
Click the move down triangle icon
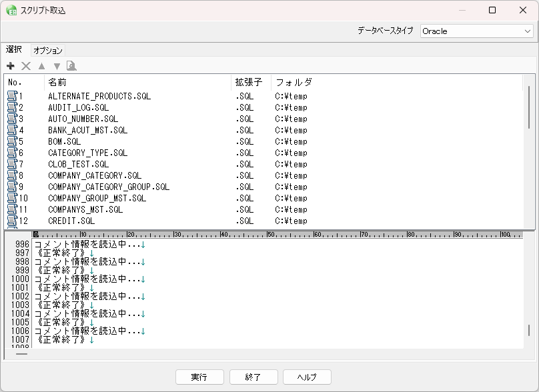click(57, 66)
